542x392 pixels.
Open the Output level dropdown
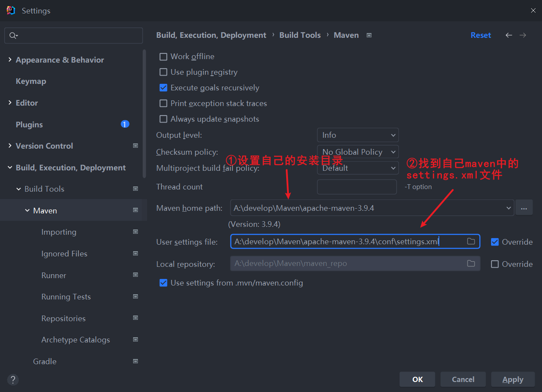[358, 135]
